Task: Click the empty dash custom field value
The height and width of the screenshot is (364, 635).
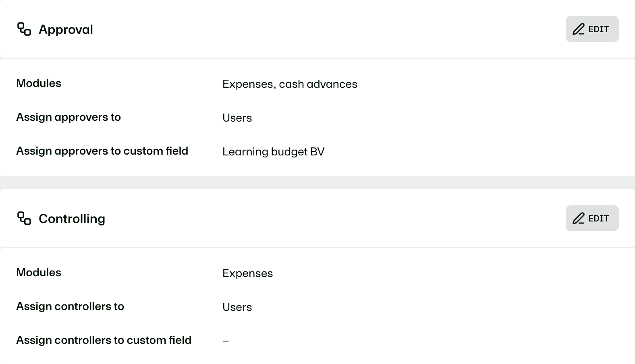Action: coord(226,341)
